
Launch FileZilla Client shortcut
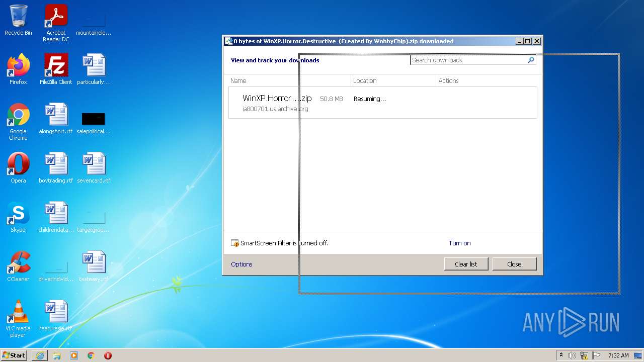[56, 69]
